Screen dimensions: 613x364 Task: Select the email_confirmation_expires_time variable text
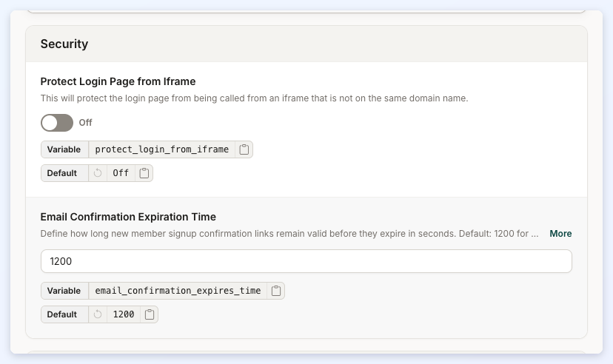178,291
